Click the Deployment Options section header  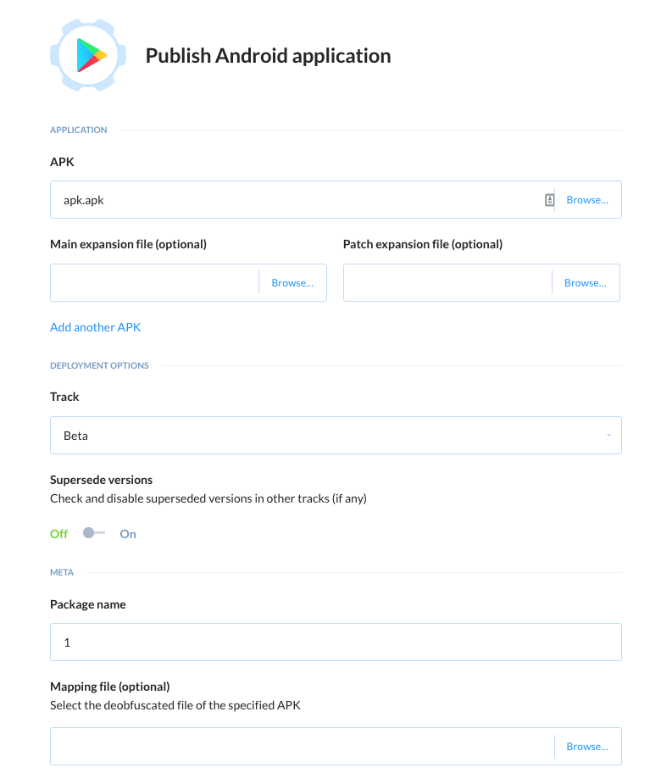pos(99,365)
